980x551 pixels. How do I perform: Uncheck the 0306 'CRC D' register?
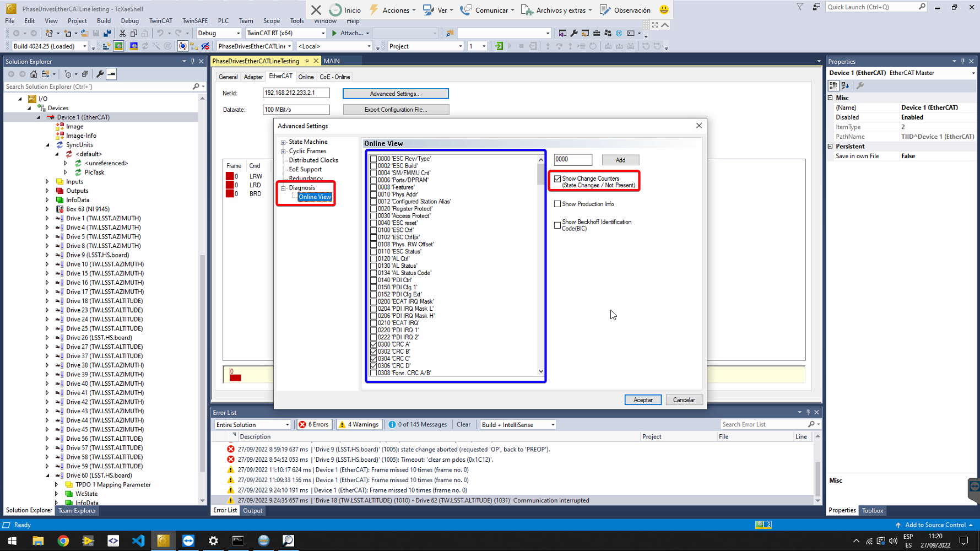tap(373, 366)
